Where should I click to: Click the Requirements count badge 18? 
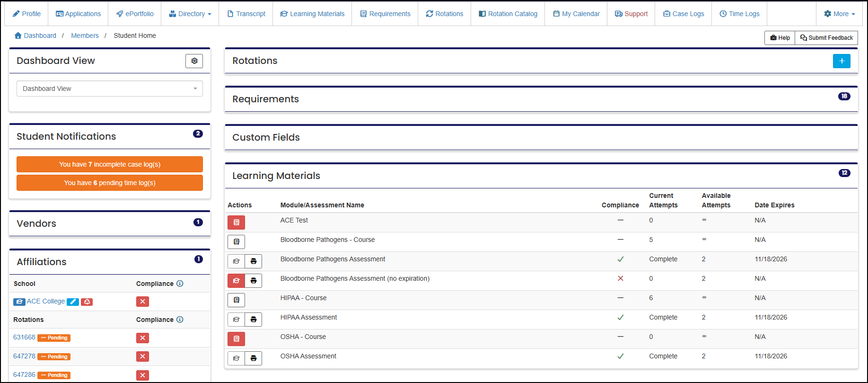[x=844, y=96]
